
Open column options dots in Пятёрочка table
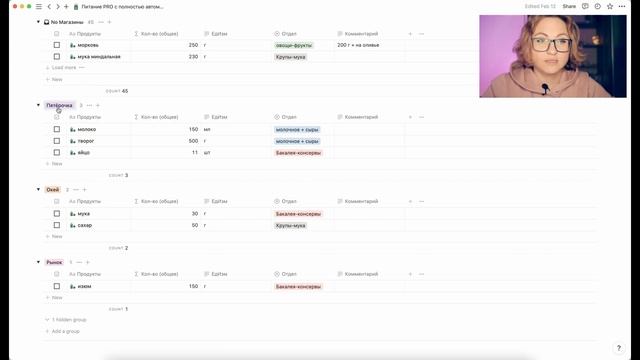tap(422, 117)
